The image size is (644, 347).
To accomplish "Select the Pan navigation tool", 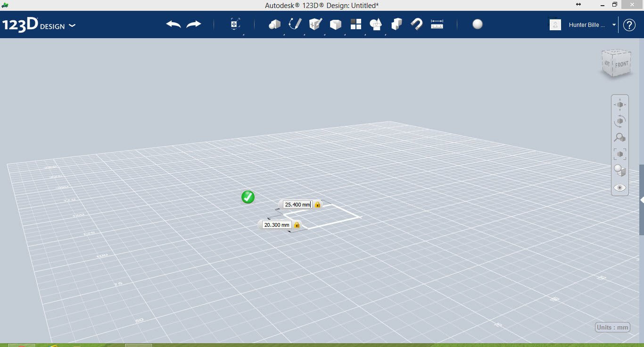I will tap(620, 105).
